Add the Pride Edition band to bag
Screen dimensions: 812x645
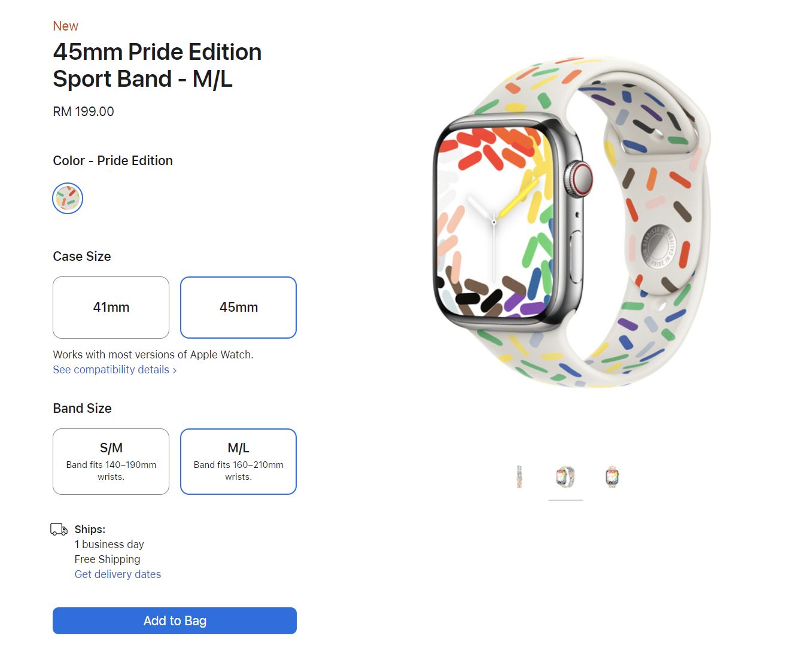pyautogui.click(x=174, y=620)
